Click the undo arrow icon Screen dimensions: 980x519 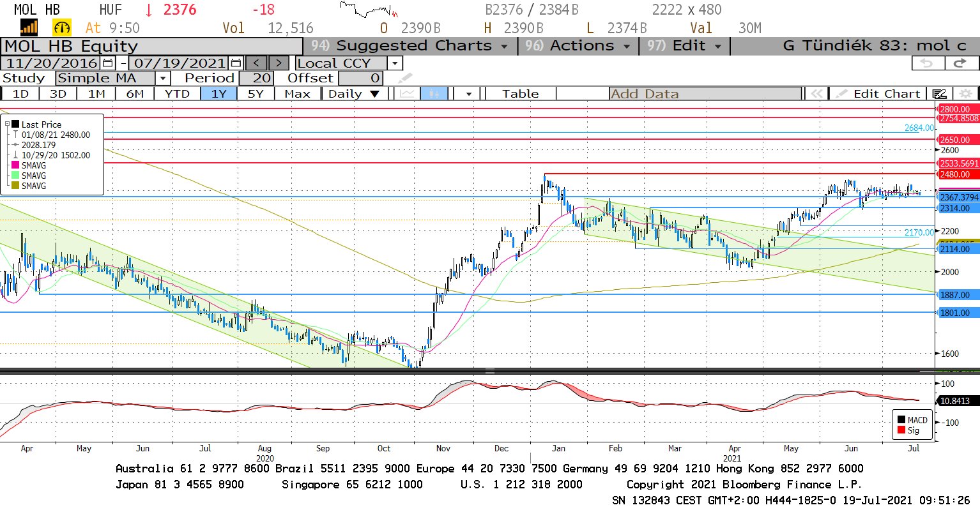[926, 63]
